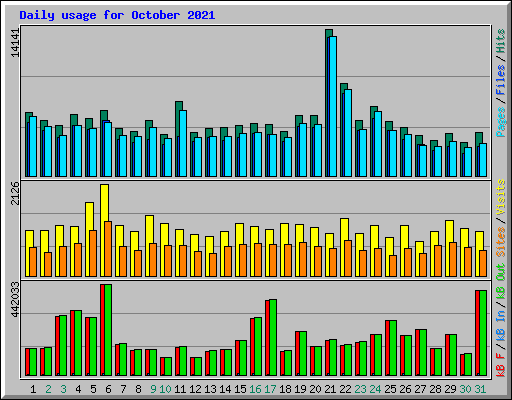This screenshot has height=400, width=512.
Task: Click the green kB Out bar for day 31
Action: 483,333
